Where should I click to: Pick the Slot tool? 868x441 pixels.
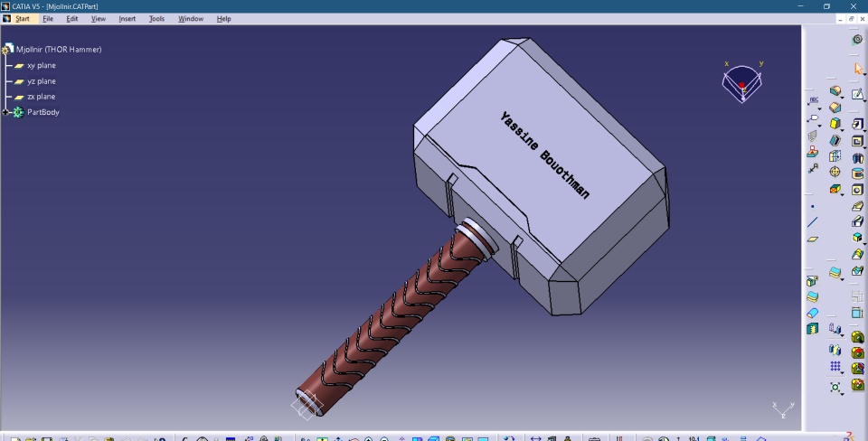click(x=857, y=222)
